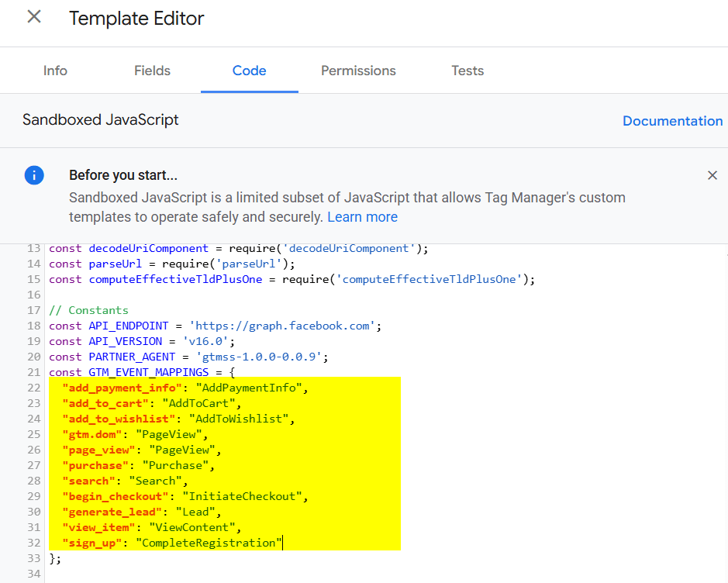
Task: Click the "add_payment_info" mapping key
Action: [x=122, y=388]
